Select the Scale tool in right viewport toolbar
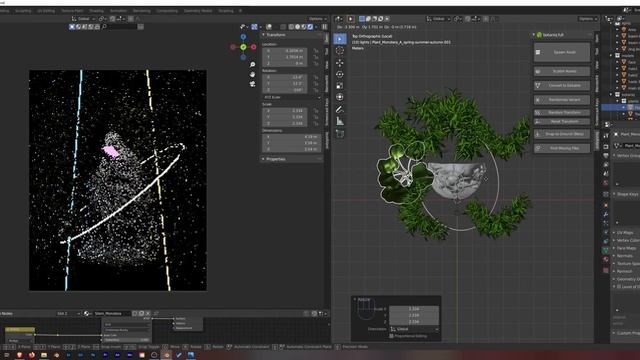The height and width of the screenshot is (360, 640). 340,86
